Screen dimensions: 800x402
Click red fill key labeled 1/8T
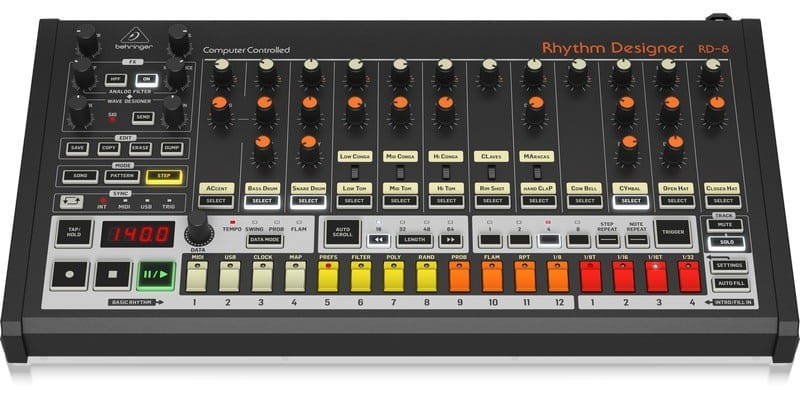(591, 276)
